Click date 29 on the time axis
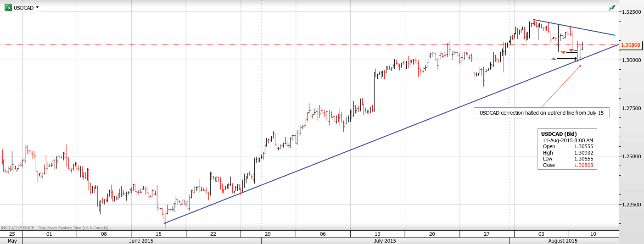 click(268, 234)
